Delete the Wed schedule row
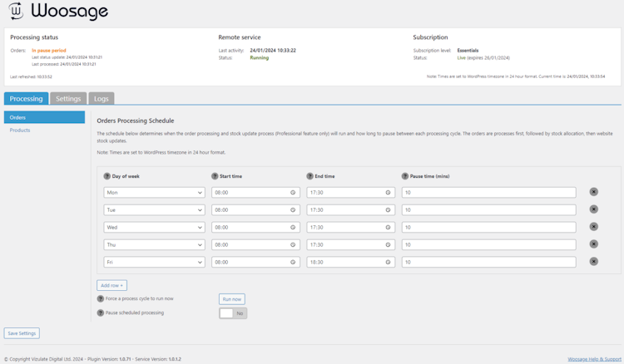 tap(593, 227)
